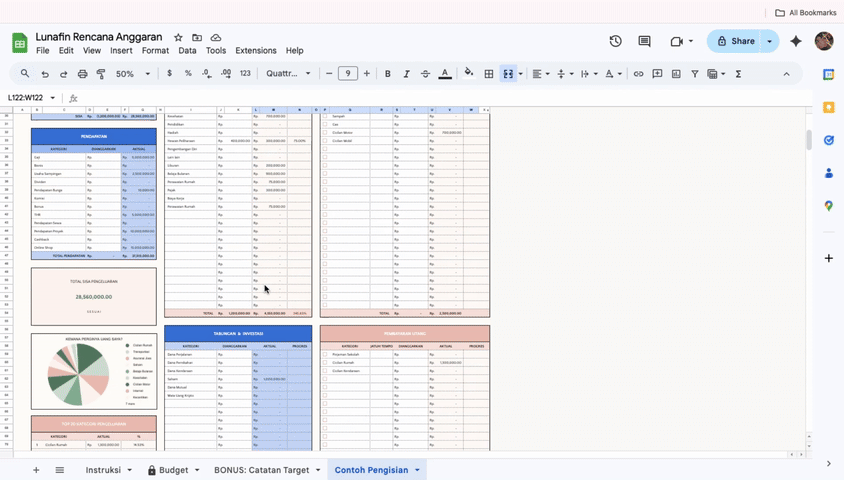This screenshot has height=480, width=844.
Task: Open version history clock icon
Action: coord(615,41)
